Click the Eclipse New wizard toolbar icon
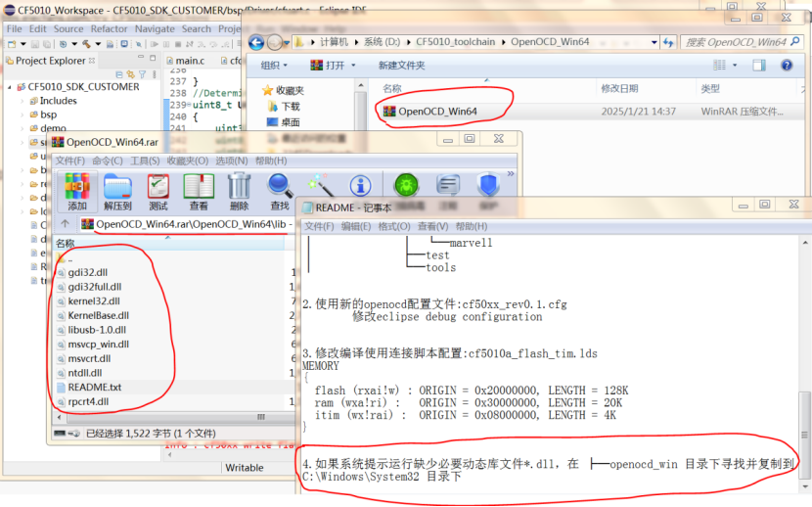 [x=12, y=44]
